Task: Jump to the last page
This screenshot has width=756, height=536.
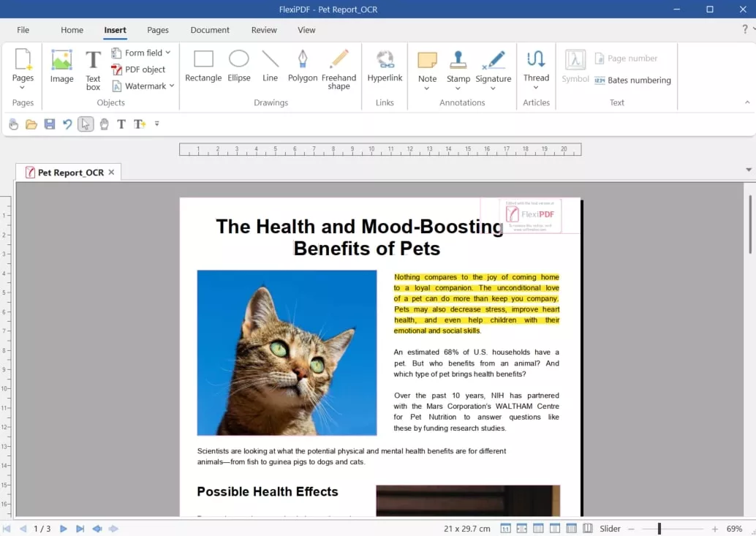Action: click(80, 529)
